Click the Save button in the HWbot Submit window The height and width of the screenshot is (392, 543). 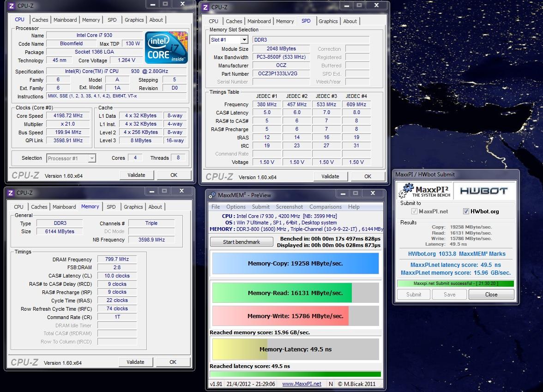pyautogui.click(x=450, y=295)
